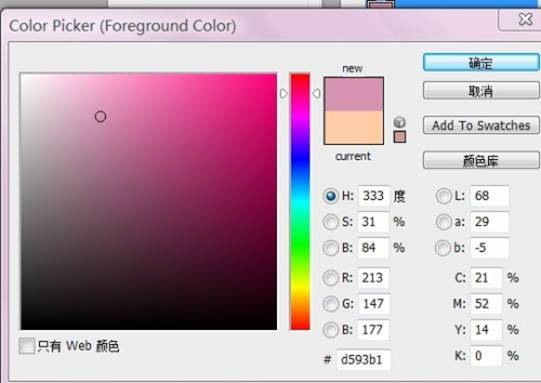The image size is (541, 383).
Task: Click the G value field showing 147
Action: 374,304
